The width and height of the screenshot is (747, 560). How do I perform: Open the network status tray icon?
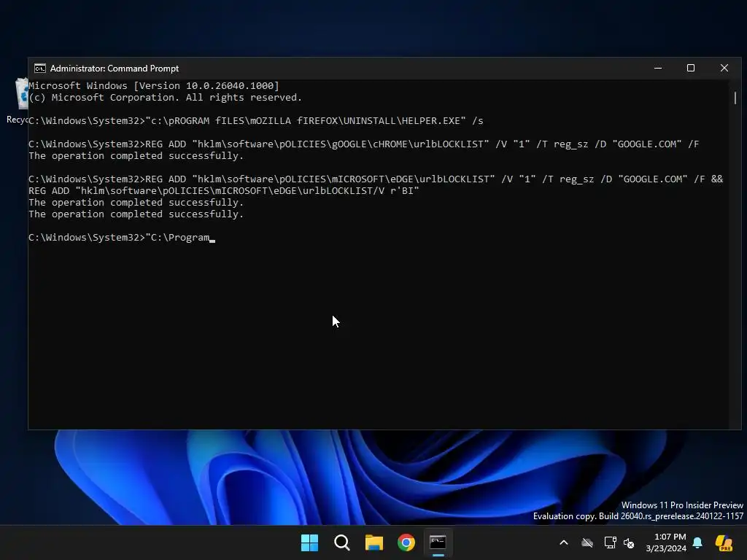610,542
